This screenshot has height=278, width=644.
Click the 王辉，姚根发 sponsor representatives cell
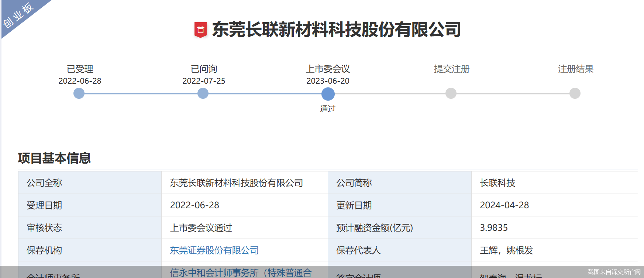coord(506,250)
